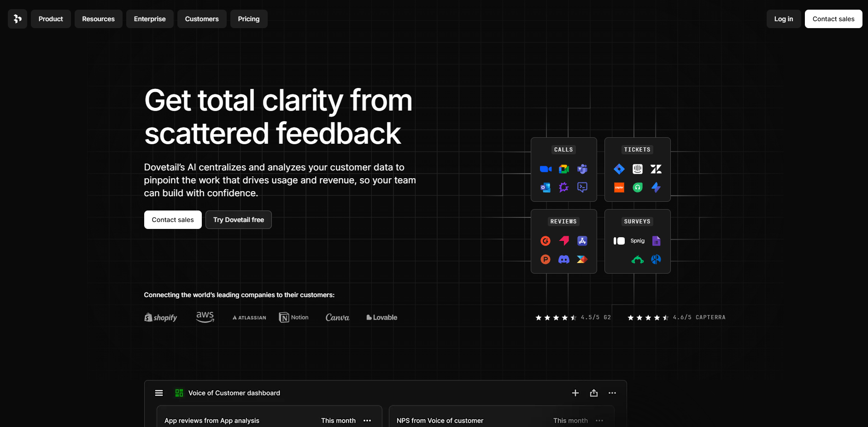The image size is (868, 427).
Task: Click the Zendesk icon under Tickets
Action: (x=656, y=169)
